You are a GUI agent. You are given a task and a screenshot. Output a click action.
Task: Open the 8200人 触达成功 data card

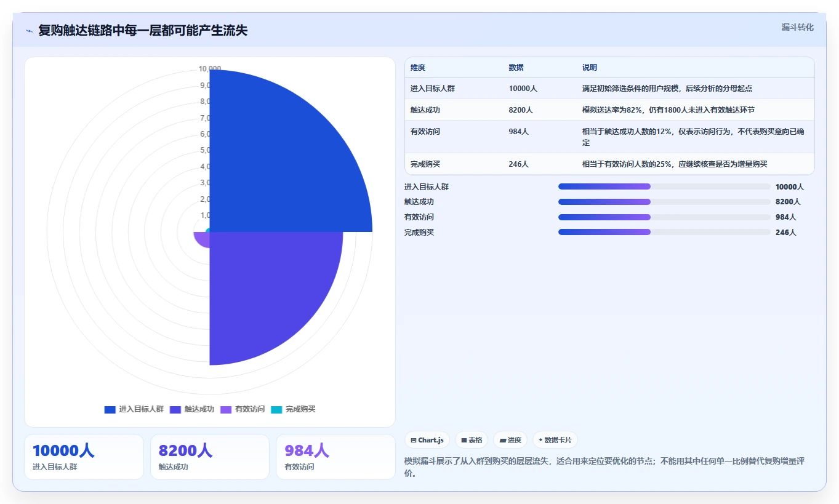tap(210, 457)
